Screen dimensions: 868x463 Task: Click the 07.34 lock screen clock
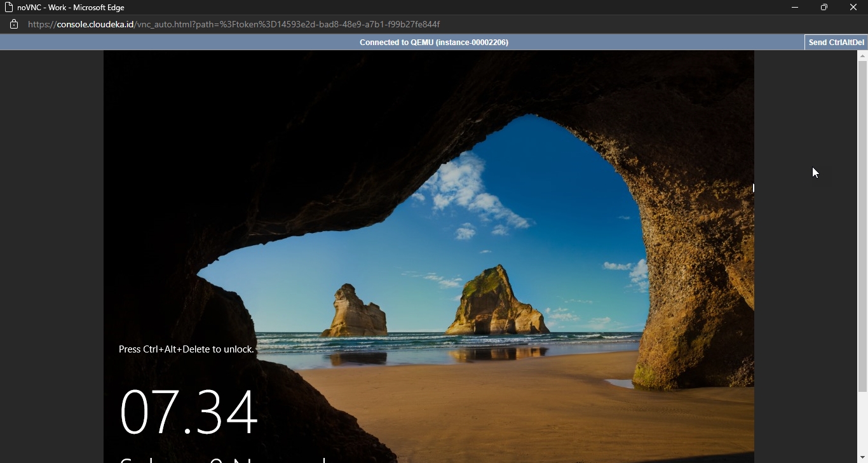coord(189,412)
